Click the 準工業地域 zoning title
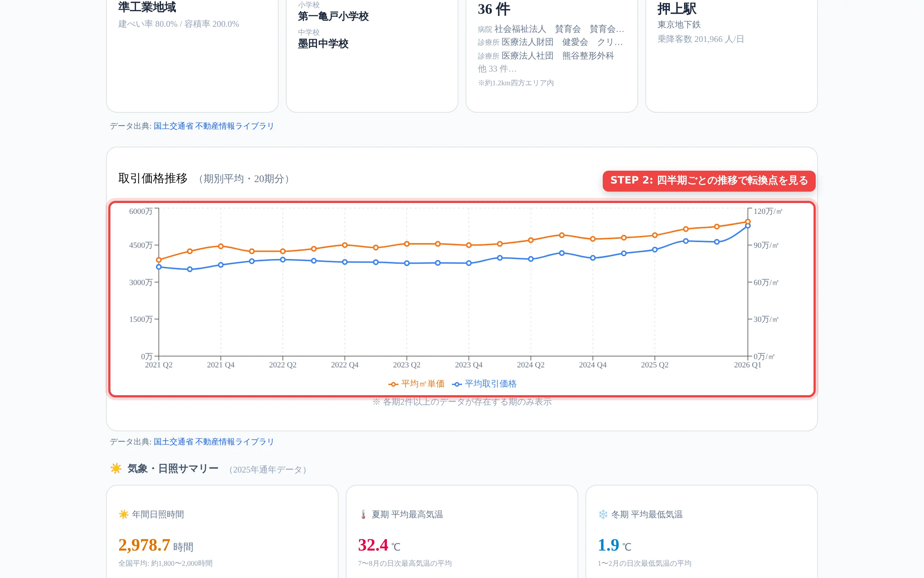Viewport: 924px width, 578px height. pyautogui.click(x=147, y=7)
